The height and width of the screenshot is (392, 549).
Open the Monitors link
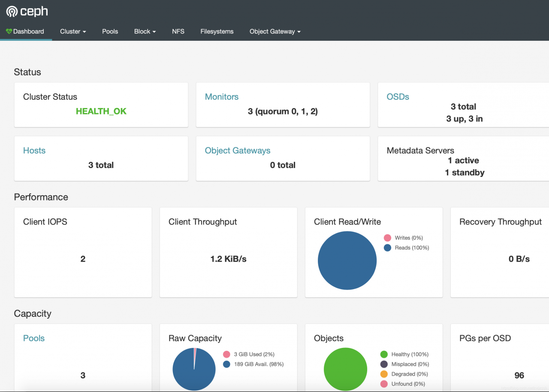click(221, 97)
